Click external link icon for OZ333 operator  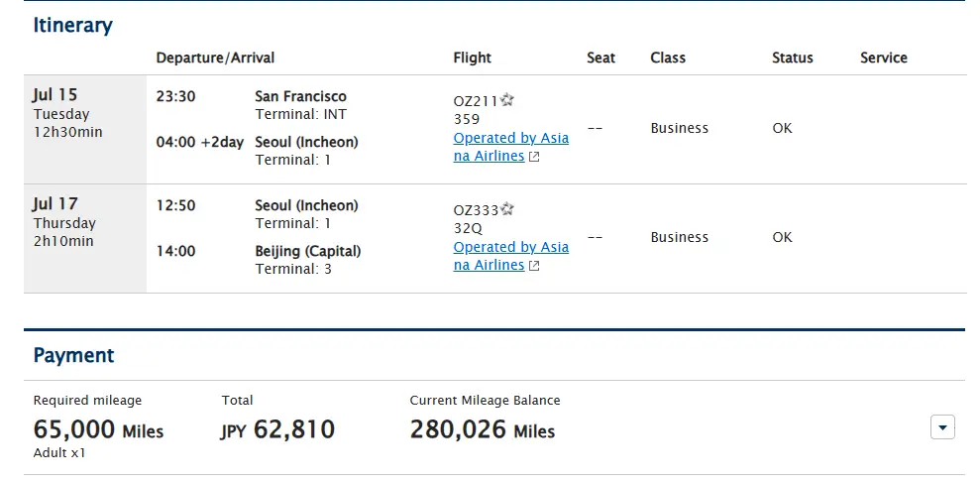point(534,266)
